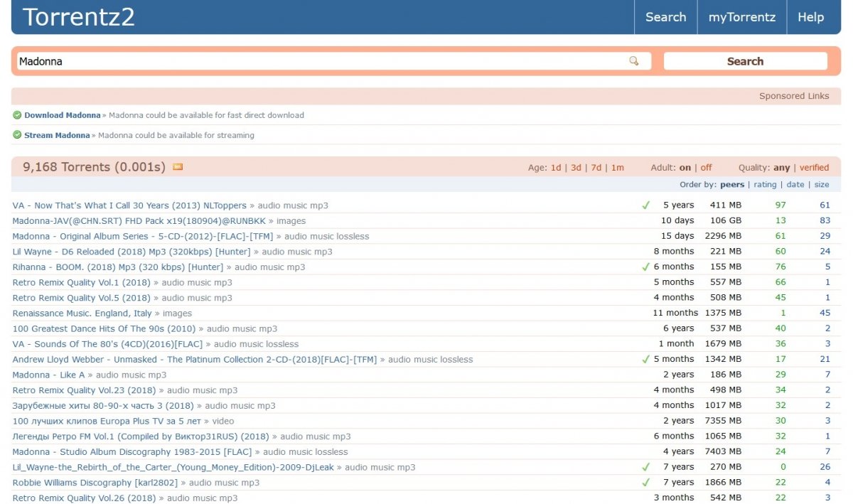Filter age to 3d
Image resolution: width=853 pixels, height=504 pixels.
pyautogui.click(x=576, y=168)
